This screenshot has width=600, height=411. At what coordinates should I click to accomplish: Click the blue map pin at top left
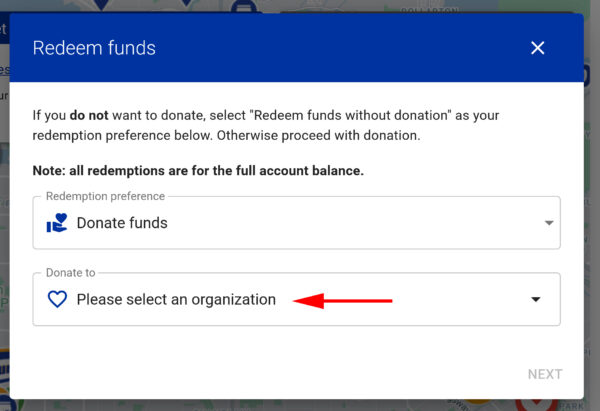(x=101, y=5)
